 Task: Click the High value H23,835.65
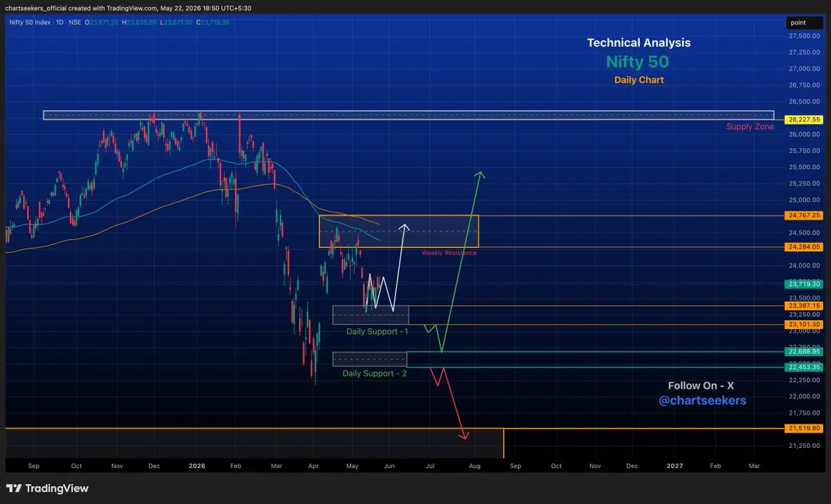[x=139, y=22]
